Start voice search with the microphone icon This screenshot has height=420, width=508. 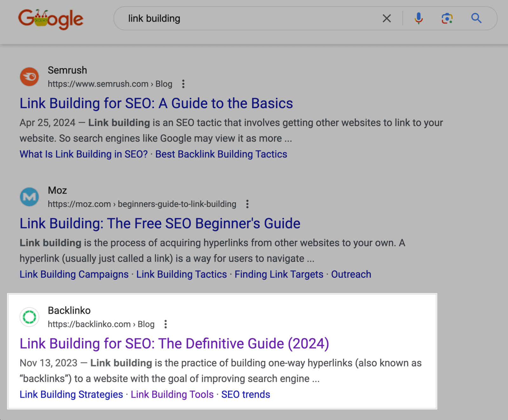[x=419, y=18]
